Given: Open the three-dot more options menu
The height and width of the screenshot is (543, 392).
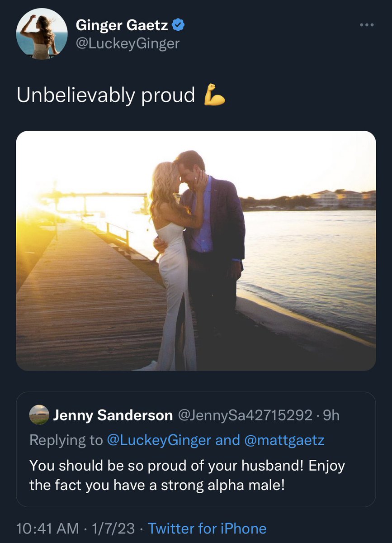Looking at the screenshot, I should point(367,25).
